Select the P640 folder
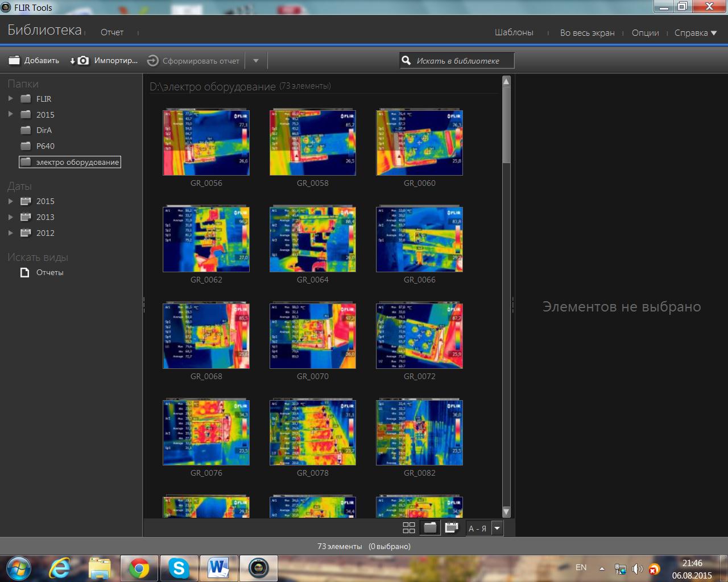The image size is (728, 582). click(45, 146)
